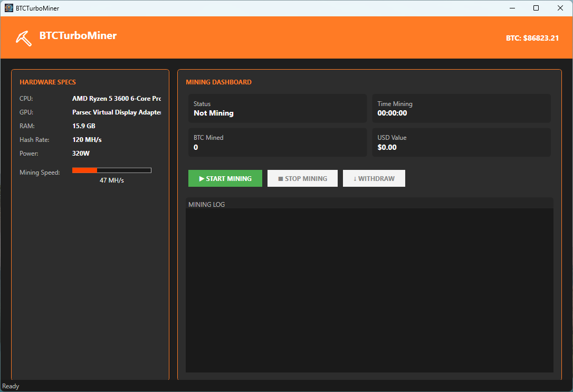Click the USD Value card

pyautogui.click(x=461, y=142)
